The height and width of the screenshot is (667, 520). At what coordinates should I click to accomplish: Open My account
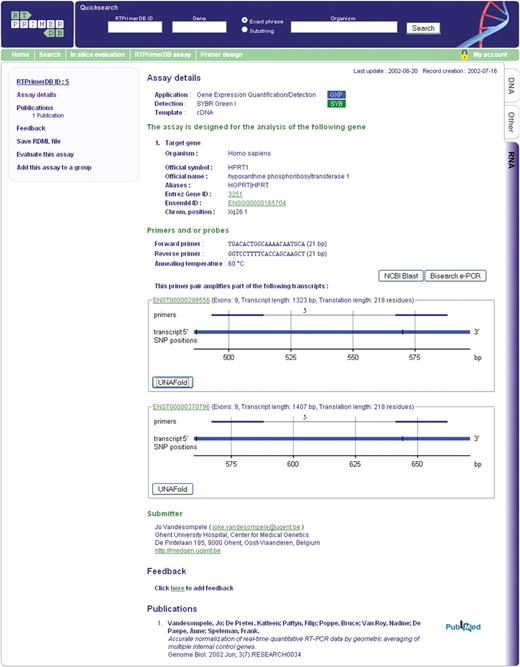click(490, 54)
